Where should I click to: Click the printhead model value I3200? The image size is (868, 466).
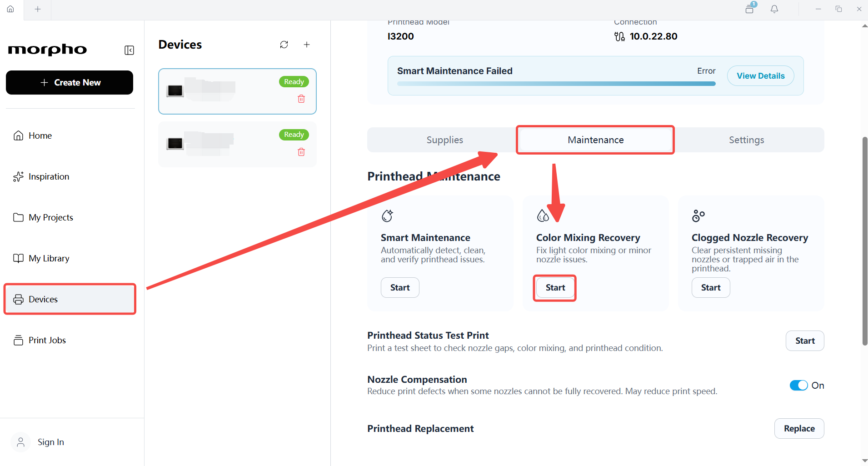click(x=400, y=36)
